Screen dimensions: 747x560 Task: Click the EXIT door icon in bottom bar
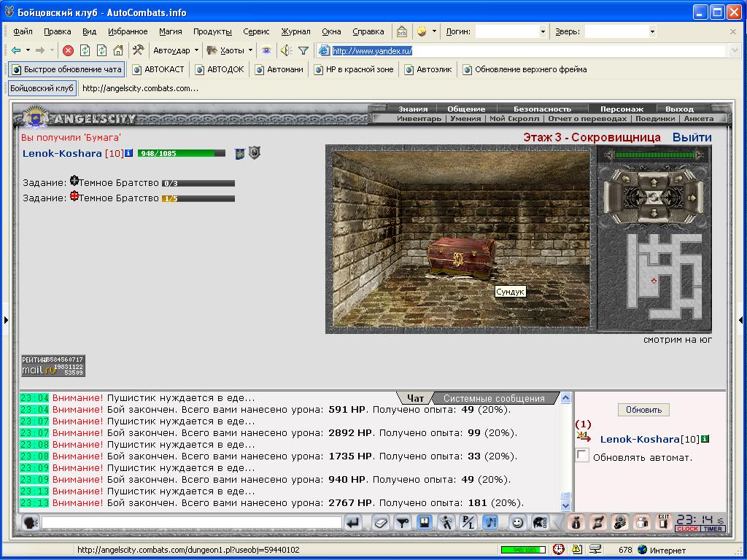[663, 522]
